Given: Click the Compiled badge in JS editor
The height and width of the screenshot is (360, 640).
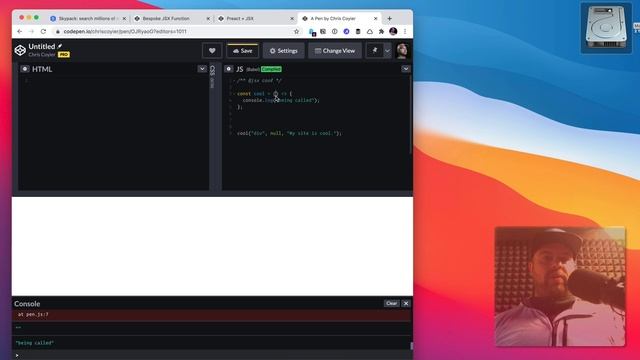Looking at the screenshot, I should 271,69.
